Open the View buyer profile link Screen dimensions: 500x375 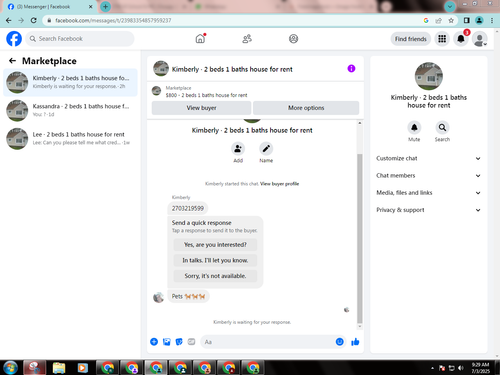click(x=279, y=184)
